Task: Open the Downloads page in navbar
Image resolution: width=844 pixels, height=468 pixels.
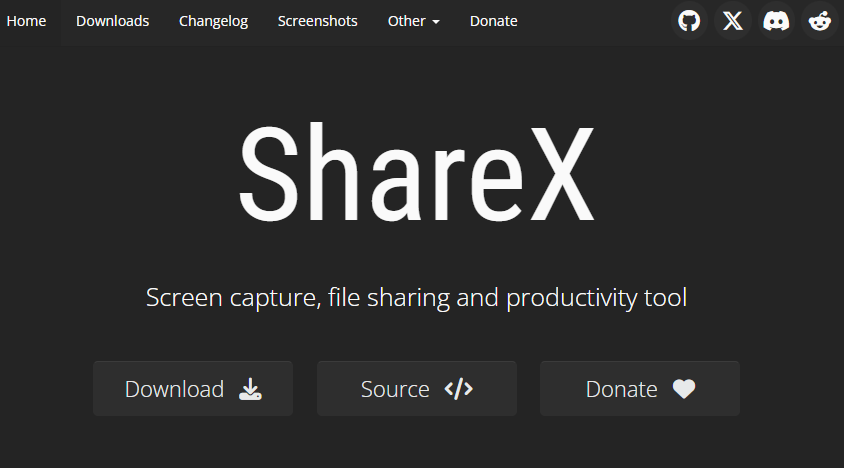Action: [x=112, y=21]
